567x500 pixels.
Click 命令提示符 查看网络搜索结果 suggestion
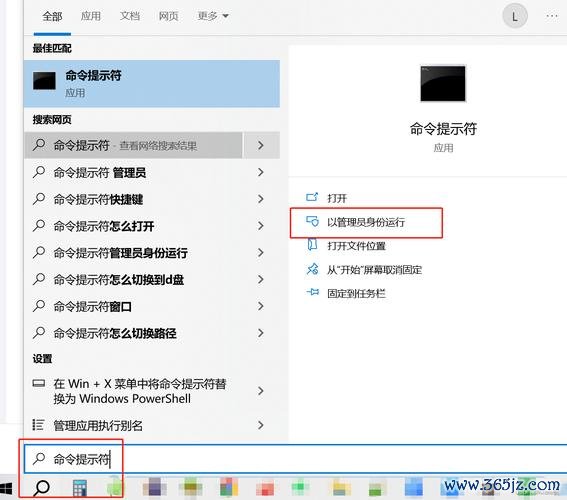tap(133, 145)
